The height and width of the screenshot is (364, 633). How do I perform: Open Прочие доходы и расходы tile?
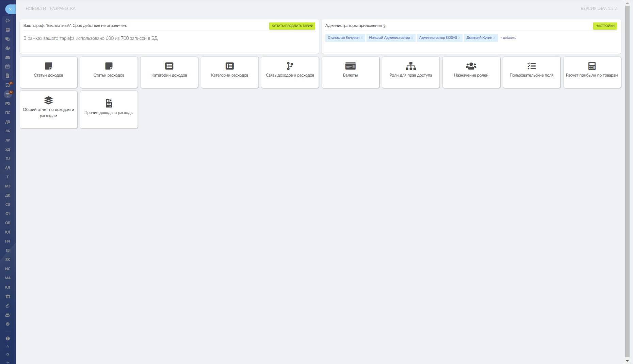click(x=109, y=110)
